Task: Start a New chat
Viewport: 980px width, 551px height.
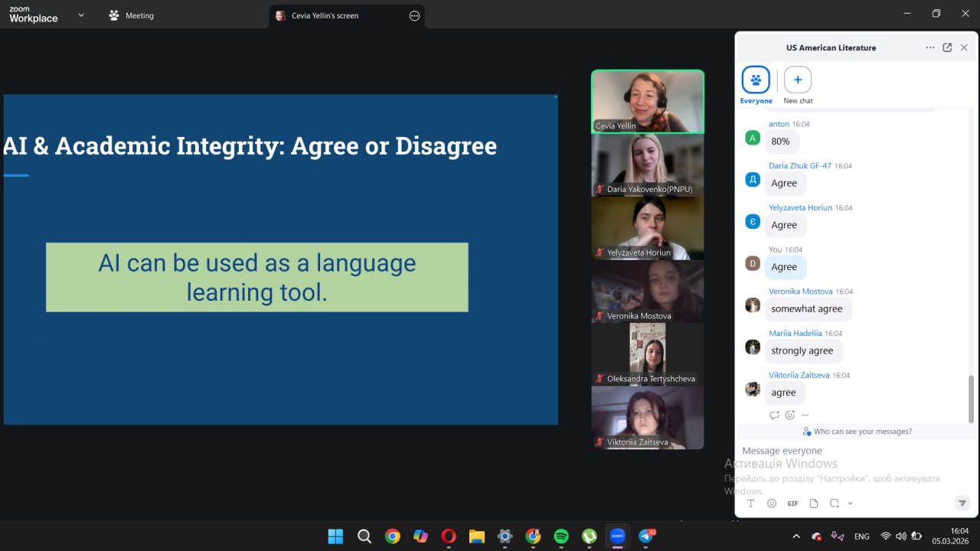Action: coord(798,80)
